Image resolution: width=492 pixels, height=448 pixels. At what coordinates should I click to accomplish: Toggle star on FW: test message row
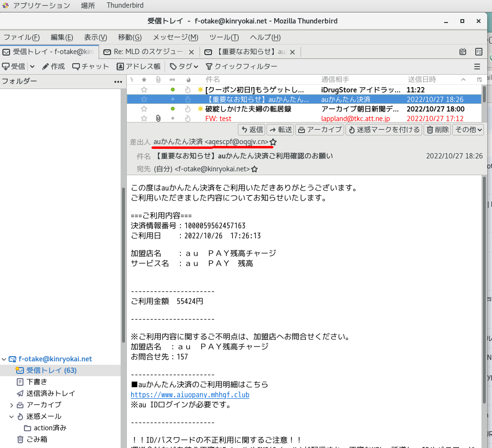(144, 118)
